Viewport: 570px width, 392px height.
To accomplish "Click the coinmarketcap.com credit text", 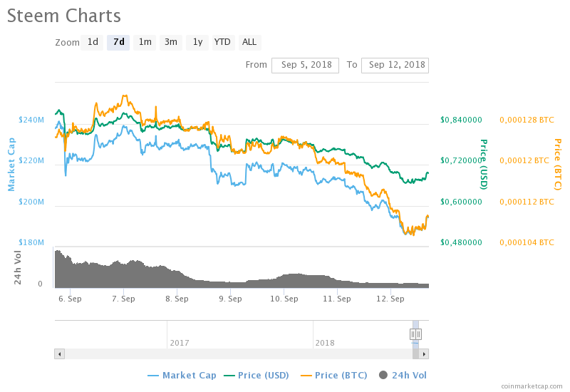I will pyautogui.click(x=532, y=386).
